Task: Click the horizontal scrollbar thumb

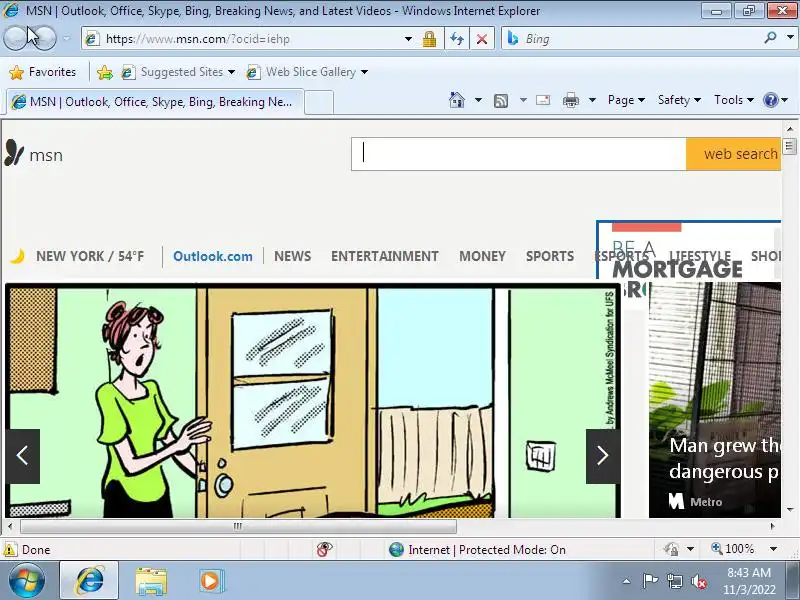Action: (x=238, y=526)
